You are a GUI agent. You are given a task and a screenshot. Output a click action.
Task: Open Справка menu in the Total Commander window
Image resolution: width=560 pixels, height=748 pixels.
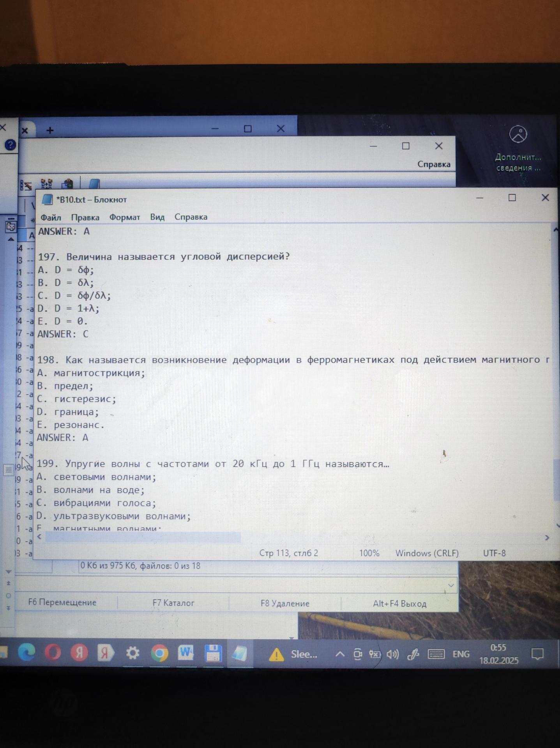[434, 164]
